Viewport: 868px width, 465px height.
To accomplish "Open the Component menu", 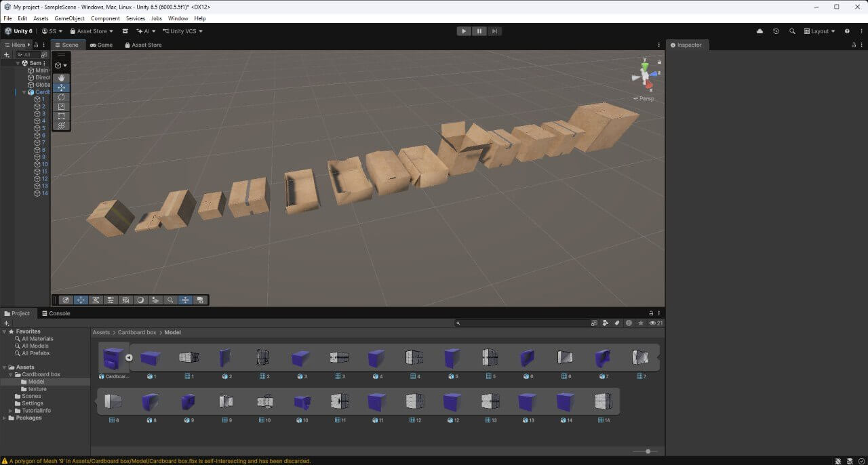I will click(105, 18).
